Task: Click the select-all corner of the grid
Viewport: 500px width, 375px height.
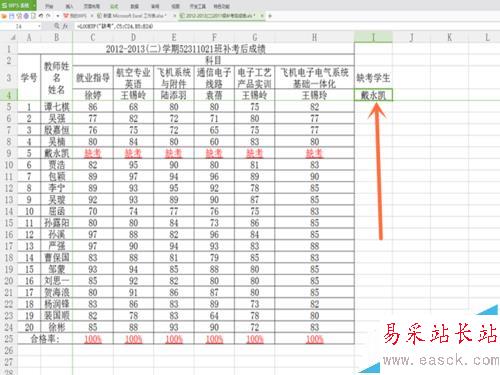Action: coord(9,37)
